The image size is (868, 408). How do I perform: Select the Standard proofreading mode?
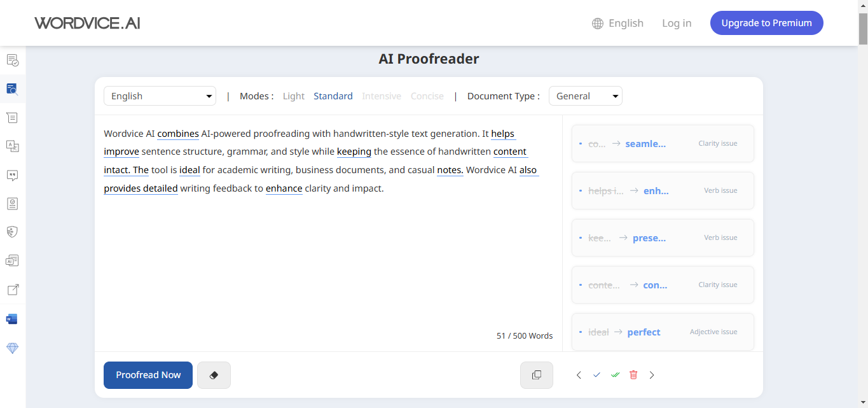click(x=333, y=96)
